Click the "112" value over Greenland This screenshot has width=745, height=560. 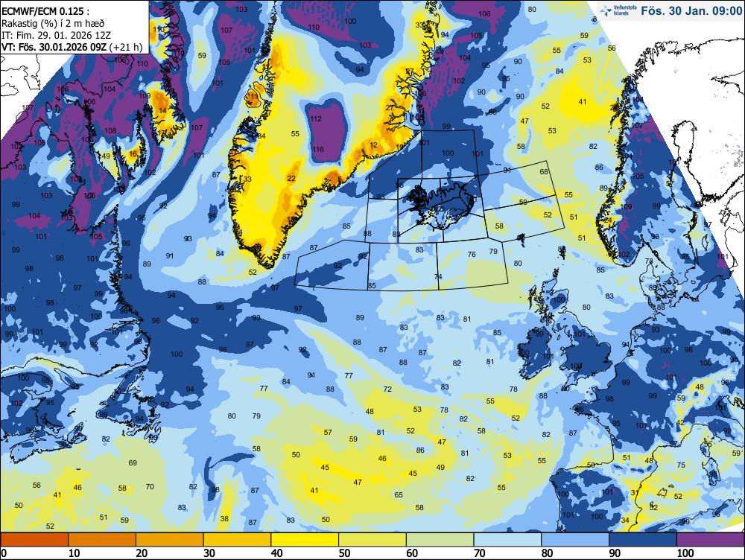click(x=316, y=118)
